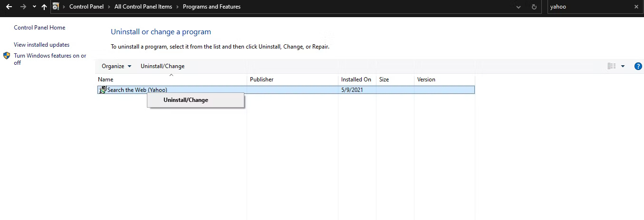Image resolution: width=644 pixels, height=220 pixels.
Task: Choose Uninstall/Change from the context menu
Action: (186, 100)
